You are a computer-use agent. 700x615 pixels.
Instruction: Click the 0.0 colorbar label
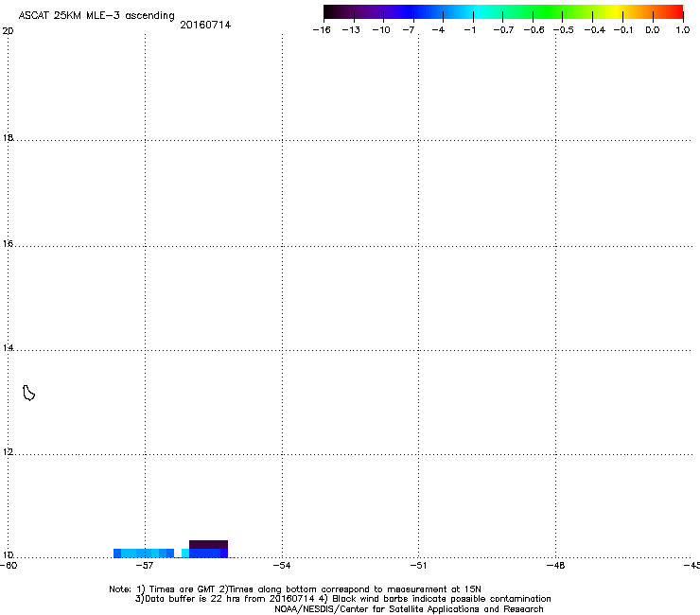(653, 30)
